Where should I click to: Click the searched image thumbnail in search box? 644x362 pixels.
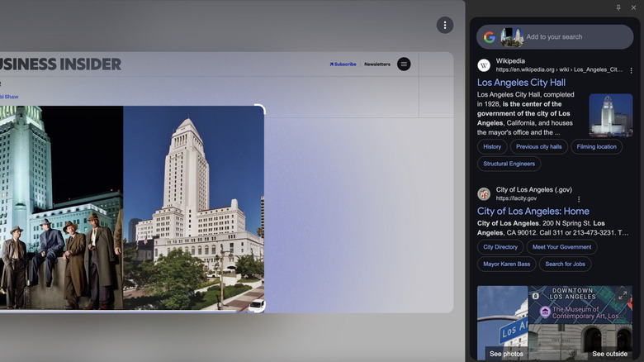coord(512,37)
